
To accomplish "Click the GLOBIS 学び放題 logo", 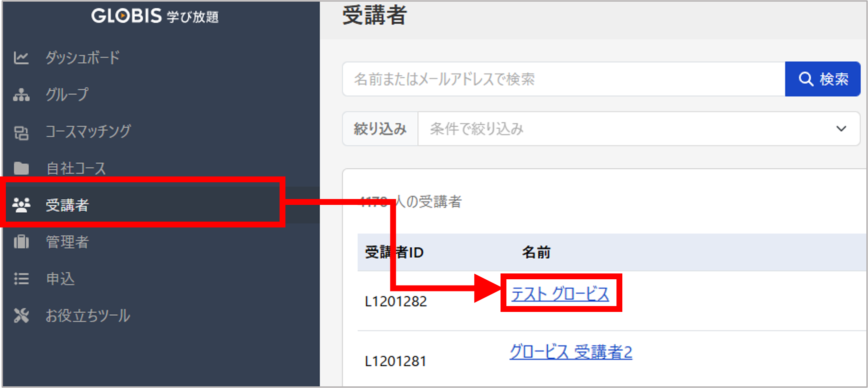I will tap(155, 16).
